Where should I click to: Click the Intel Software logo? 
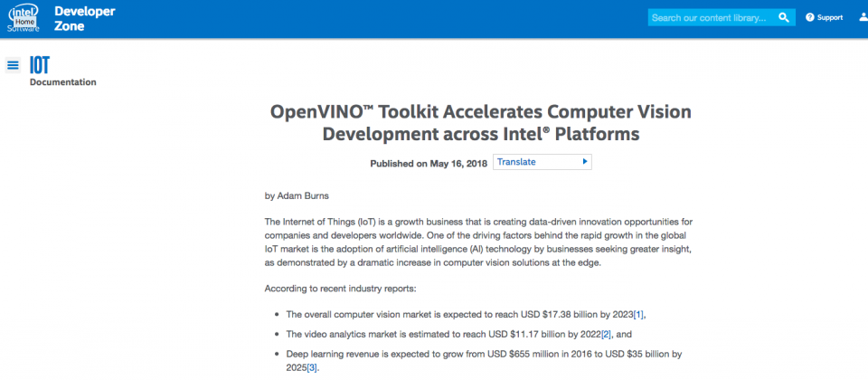tap(24, 18)
